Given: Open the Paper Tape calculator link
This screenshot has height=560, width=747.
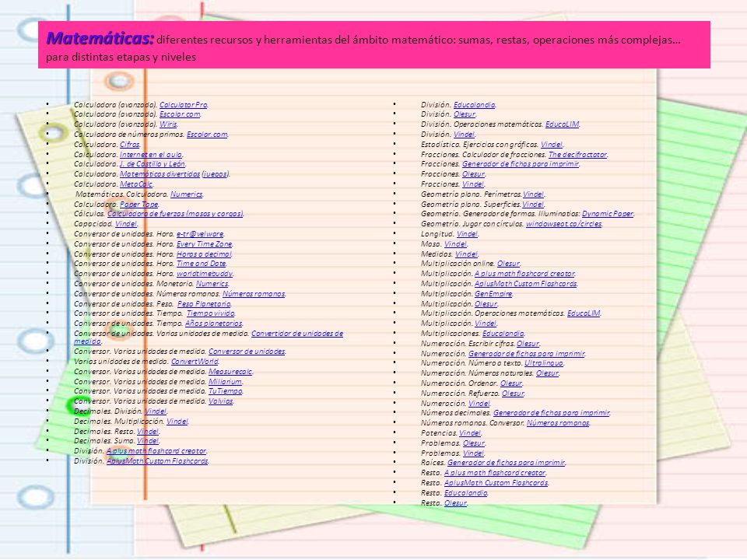Looking at the screenshot, I should coord(139,205).
